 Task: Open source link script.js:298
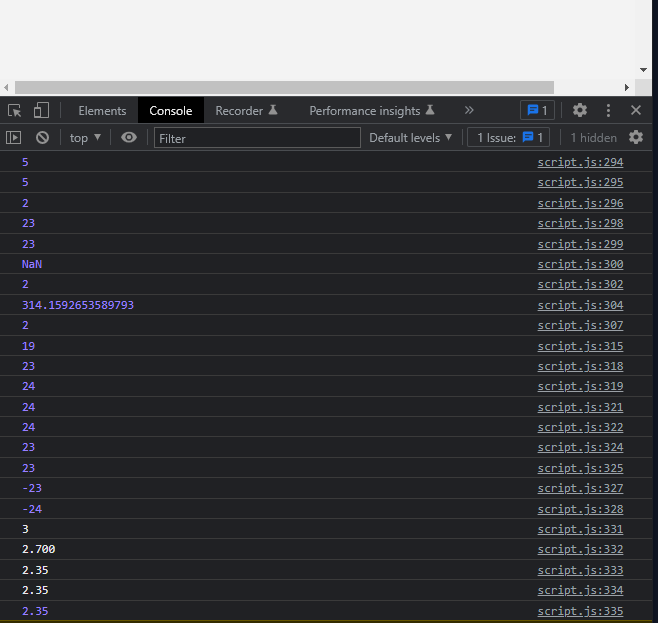pyautogui.click(x=580, y=224)
